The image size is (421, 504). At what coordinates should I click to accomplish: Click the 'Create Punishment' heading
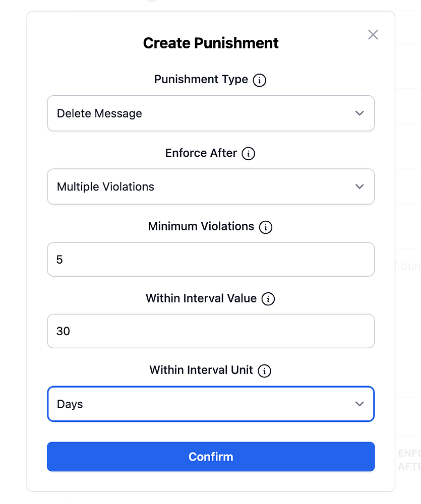point(211,43)
